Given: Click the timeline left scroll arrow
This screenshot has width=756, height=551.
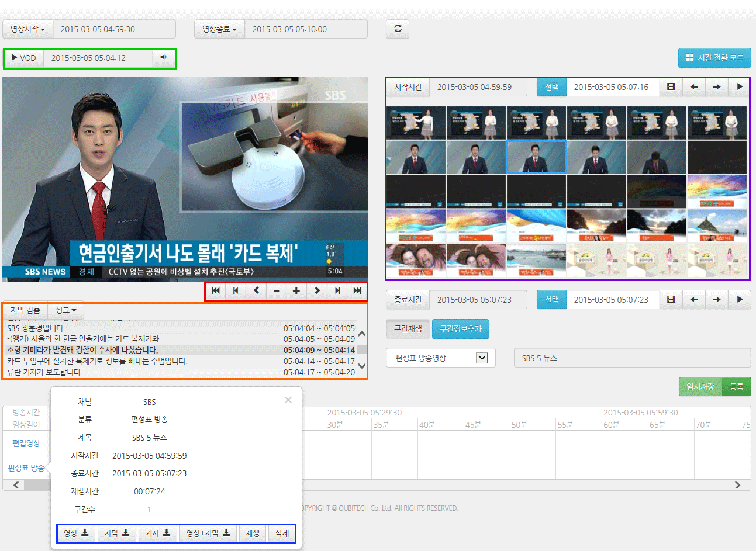Looking at the screenshot, I should click(16, 485).
